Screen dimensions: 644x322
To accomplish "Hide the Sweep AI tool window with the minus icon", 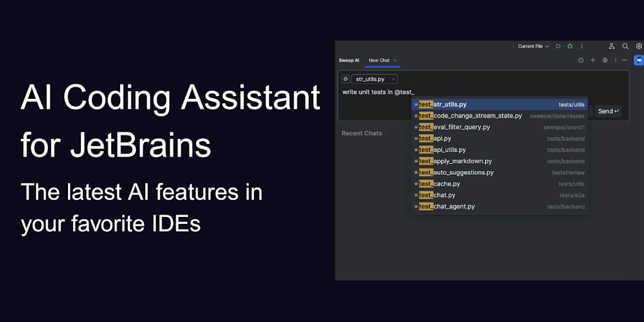I will coord(625,60).
